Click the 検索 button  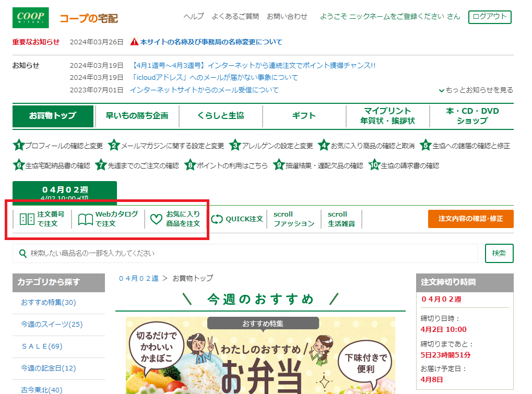click(499, 253)
